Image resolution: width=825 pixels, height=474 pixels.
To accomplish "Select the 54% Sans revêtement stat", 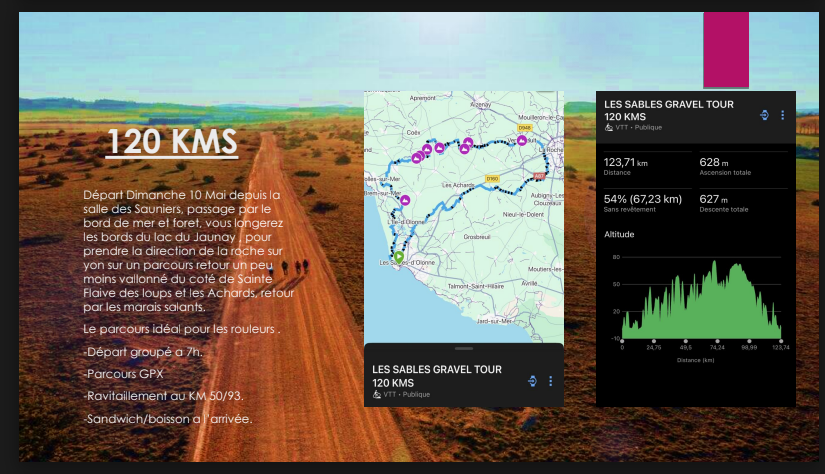I will (644, 203).
